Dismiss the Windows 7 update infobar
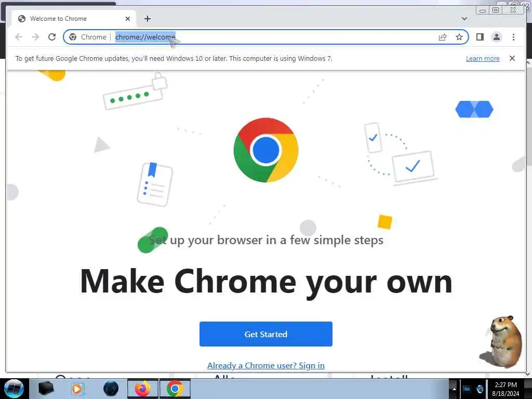Image resolution: width=532 pixels, height=399 pixels. tap(512, 58)
